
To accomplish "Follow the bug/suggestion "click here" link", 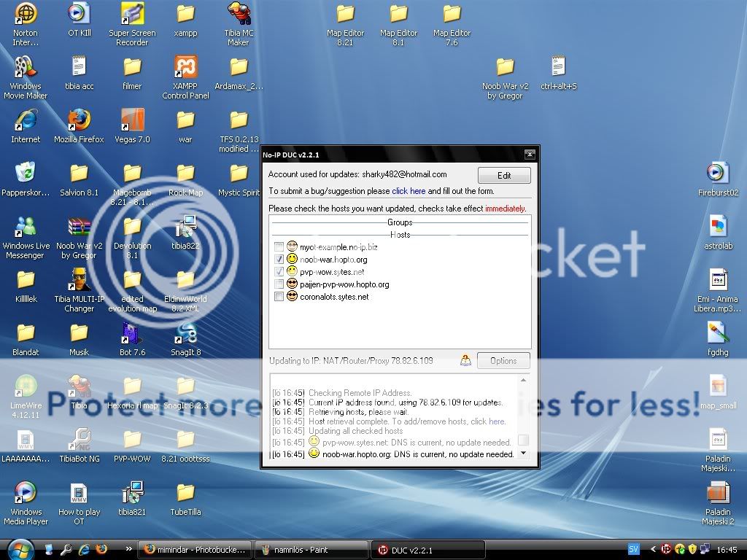I will pyautogui.click(x=409, y=191).
